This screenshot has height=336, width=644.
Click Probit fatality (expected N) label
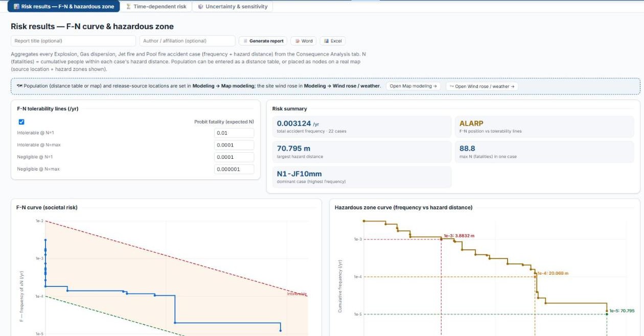224,122
